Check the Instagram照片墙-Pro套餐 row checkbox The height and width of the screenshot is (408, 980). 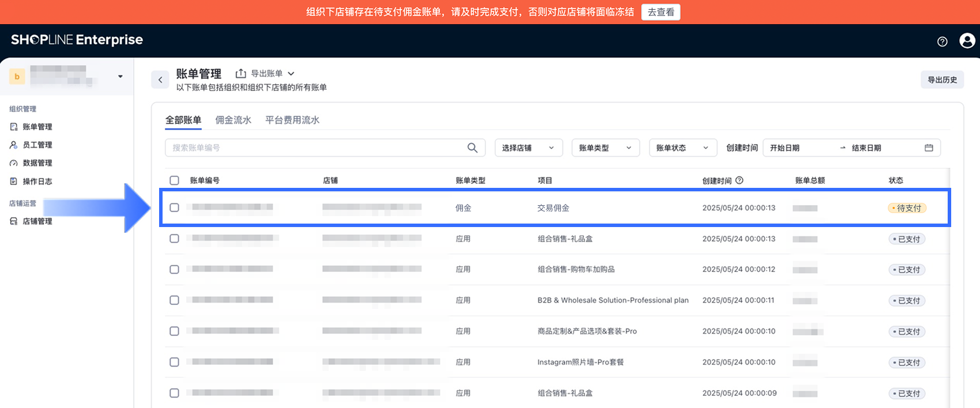[x=174, y=362]
